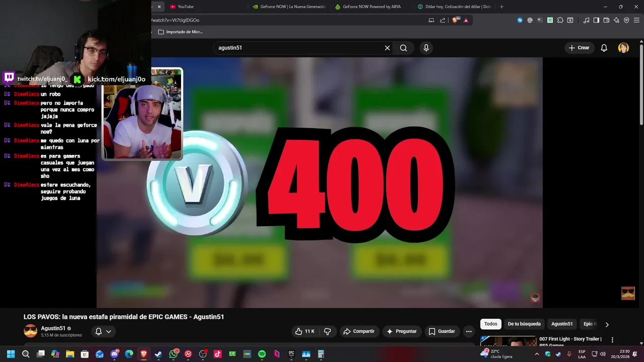Open ESP LAA language switcher

[582, 354]
